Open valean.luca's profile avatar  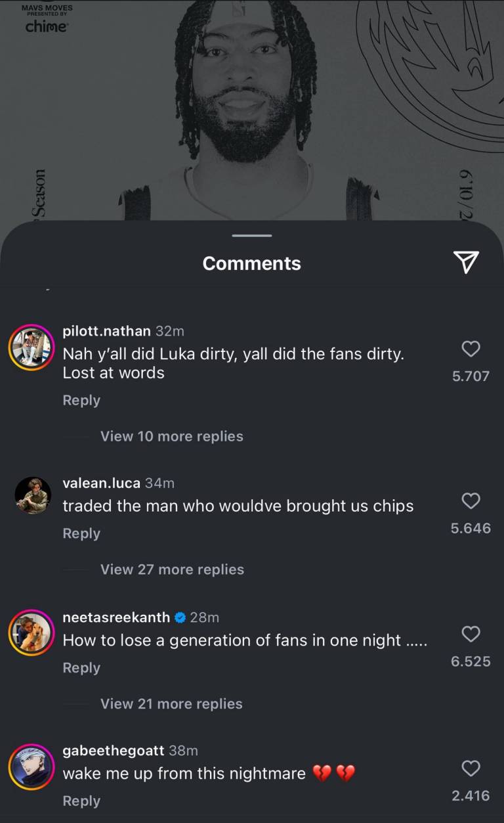[x=33, y=496]
